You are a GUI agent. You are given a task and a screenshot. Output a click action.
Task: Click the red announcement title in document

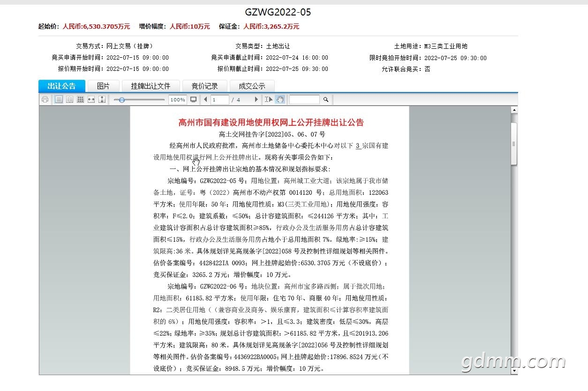[x=271, y=123]
